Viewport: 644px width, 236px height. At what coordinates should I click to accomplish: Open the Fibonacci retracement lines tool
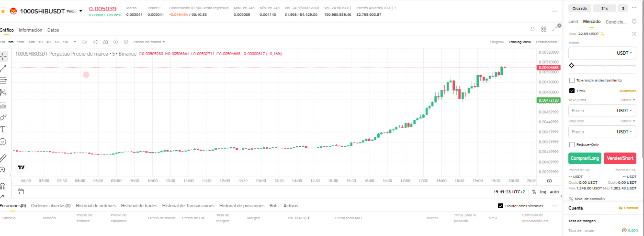3,80
